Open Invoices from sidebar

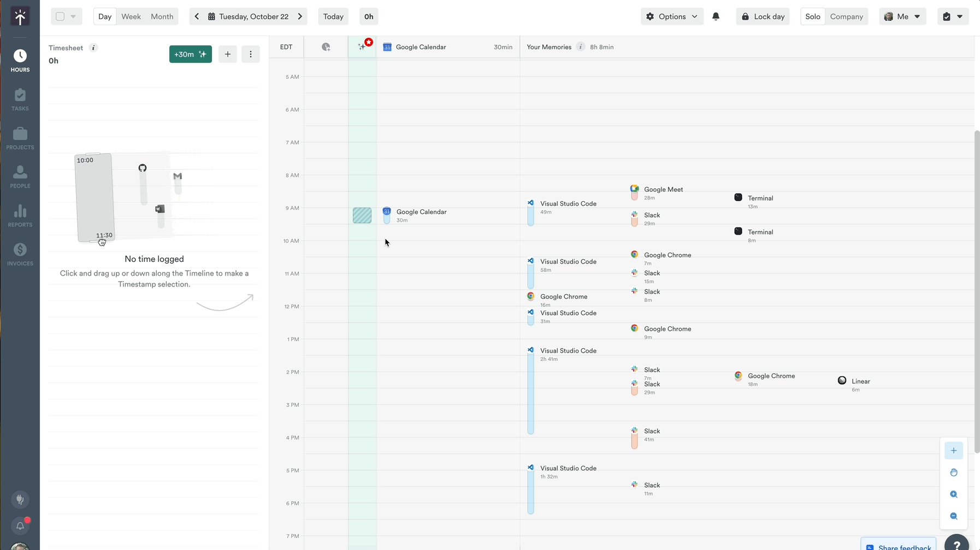[x=20, y=254]
